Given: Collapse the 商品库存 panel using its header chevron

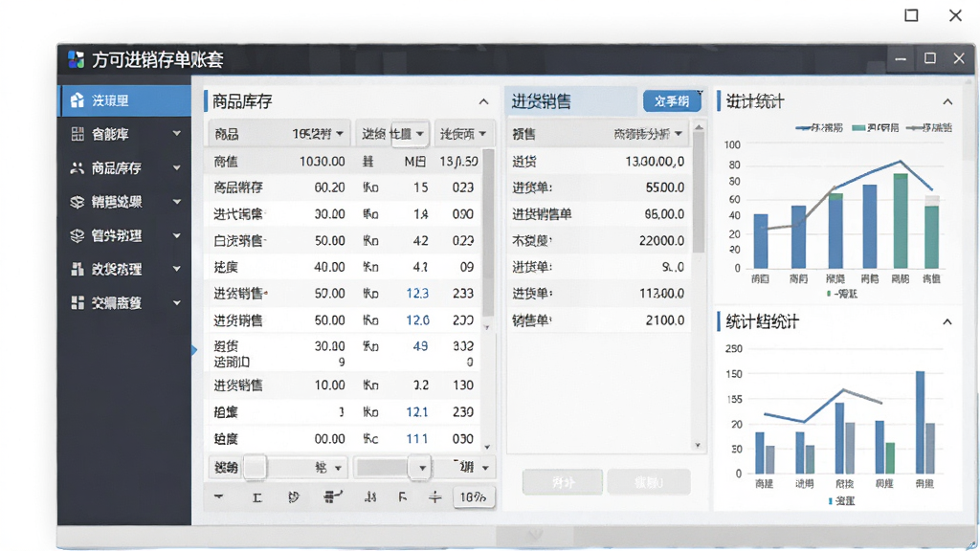Looking at the screenshot, I should coord(483,101).
